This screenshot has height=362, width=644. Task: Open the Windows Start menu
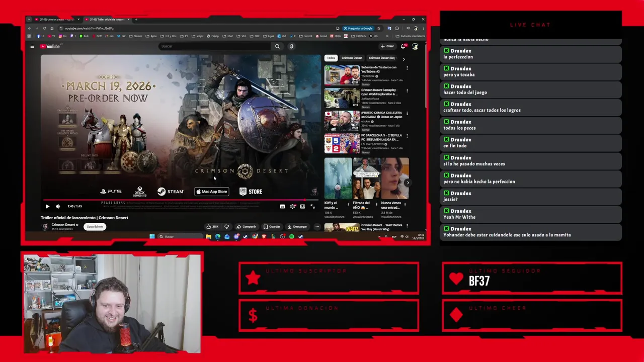pos(152,237)
